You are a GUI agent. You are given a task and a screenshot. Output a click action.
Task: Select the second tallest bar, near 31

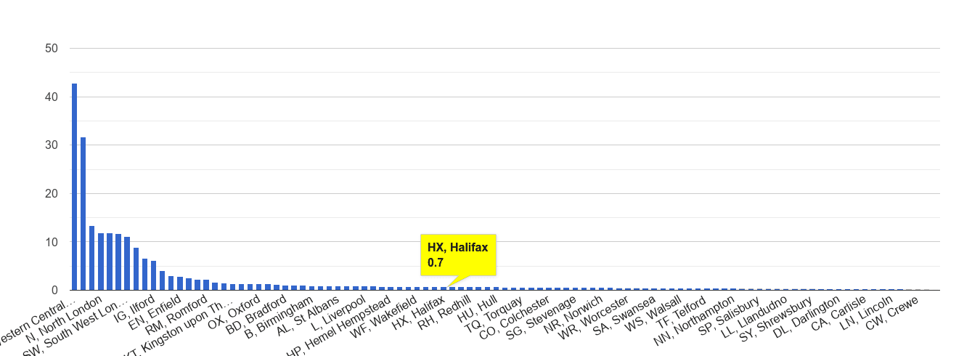click(83, 214)
